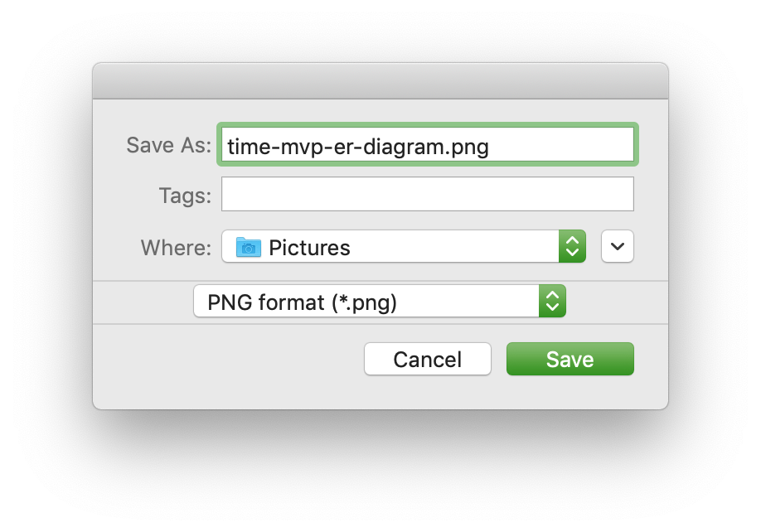Click the Save As label

point(168,146)
